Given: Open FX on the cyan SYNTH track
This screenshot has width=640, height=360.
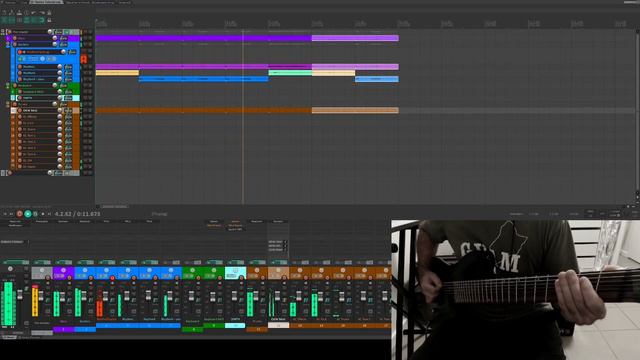Looking at the screenshot, I should [x=69, y=98].
